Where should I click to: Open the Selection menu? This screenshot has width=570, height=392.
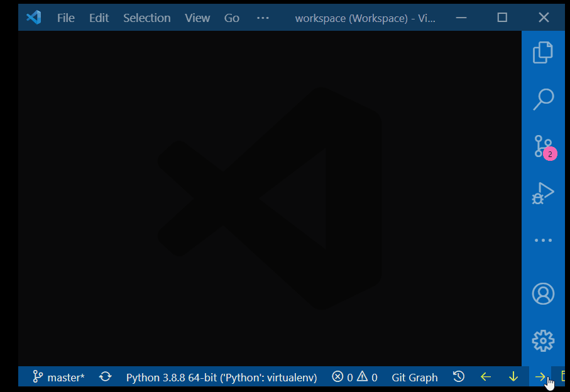(x=147, y=18)
